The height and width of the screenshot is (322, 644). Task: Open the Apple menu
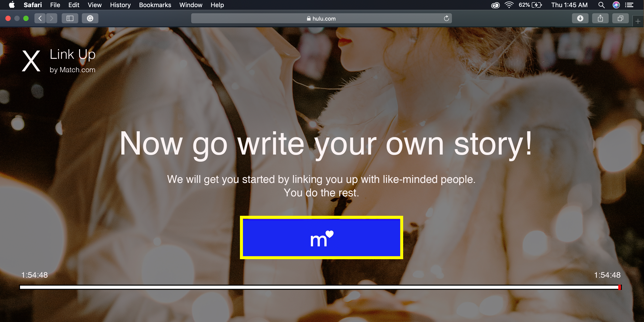pos(11,5)
